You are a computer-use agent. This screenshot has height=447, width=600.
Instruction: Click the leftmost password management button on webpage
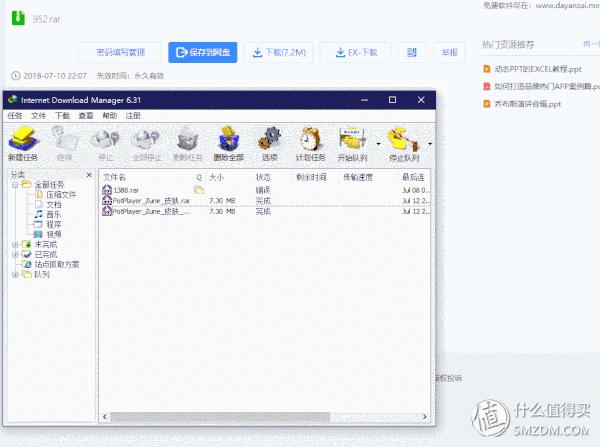coord(120,52)
